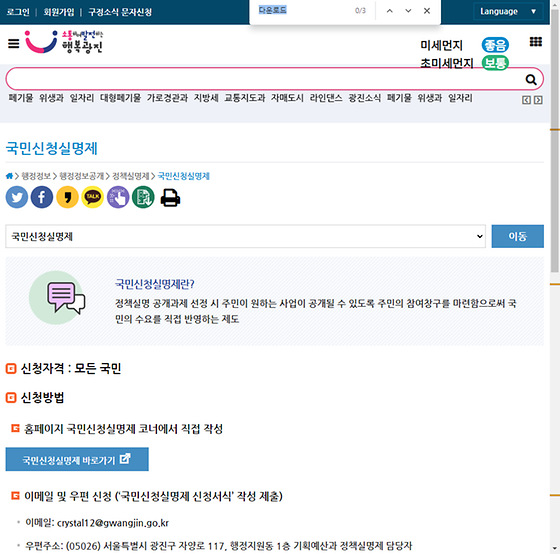Select 교통지도과 keyword
560x554 pixels.
click(245, 98)
